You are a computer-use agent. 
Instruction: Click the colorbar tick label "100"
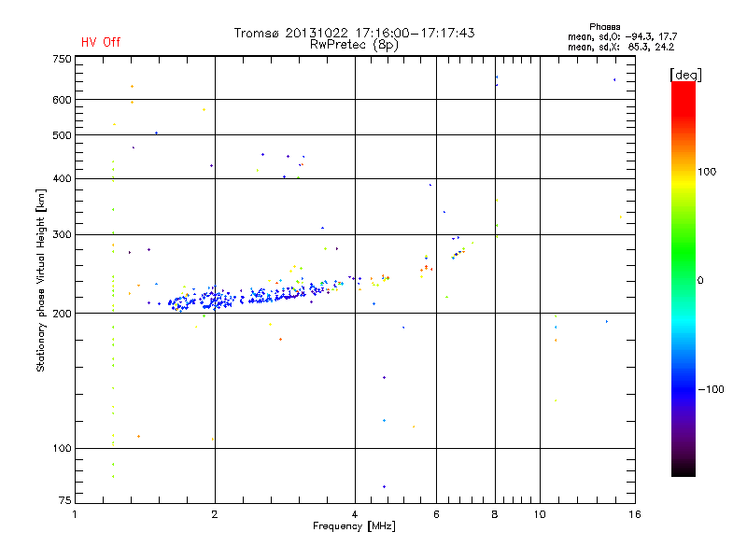click(707, 172)
